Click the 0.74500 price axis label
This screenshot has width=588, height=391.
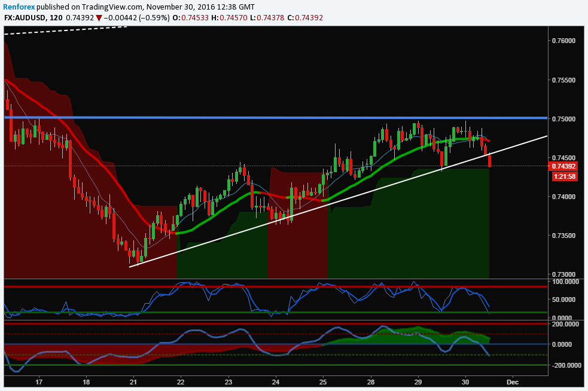(x=563, y=157)
